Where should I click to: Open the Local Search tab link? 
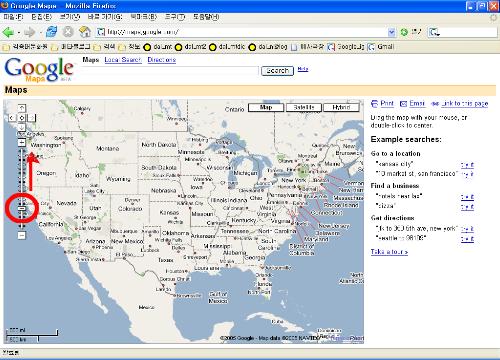click(123, 60)
